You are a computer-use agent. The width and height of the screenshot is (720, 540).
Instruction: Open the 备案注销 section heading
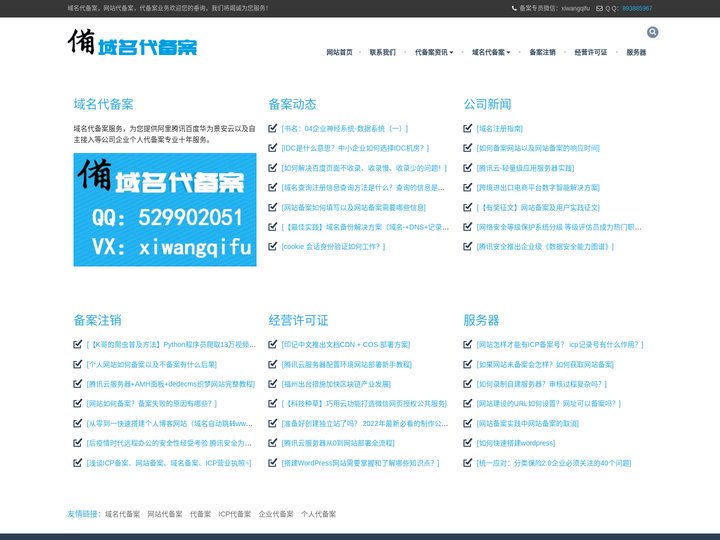click(x=97, y=320)
